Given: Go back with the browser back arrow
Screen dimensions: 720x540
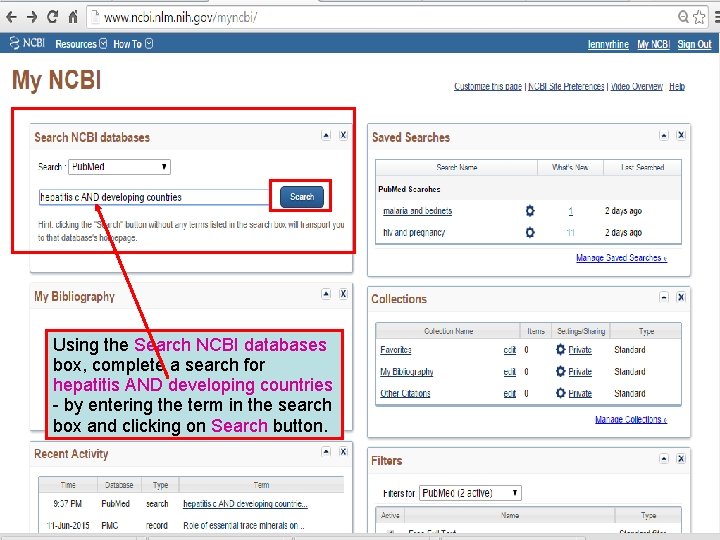Looking at the screenshot, I should coord(11,17).
